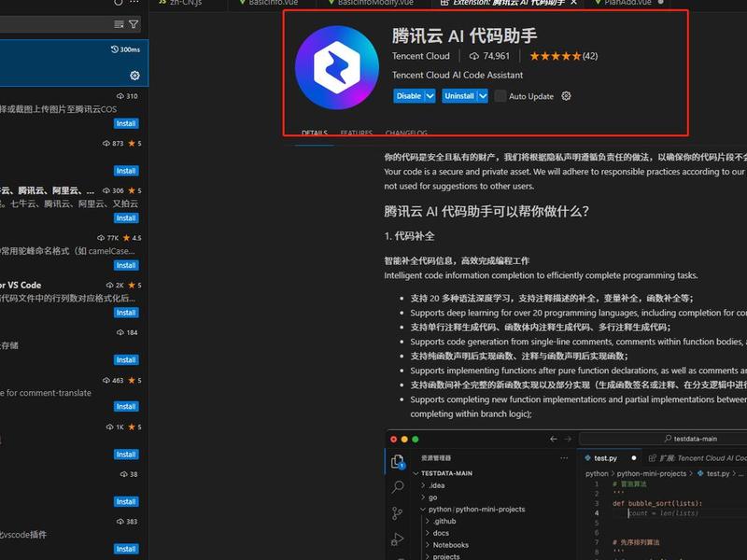The height and width of the screenshot is (560, 747).
Task: Open the Tencent Cloud publisher link
Action: tap(421, 56)
